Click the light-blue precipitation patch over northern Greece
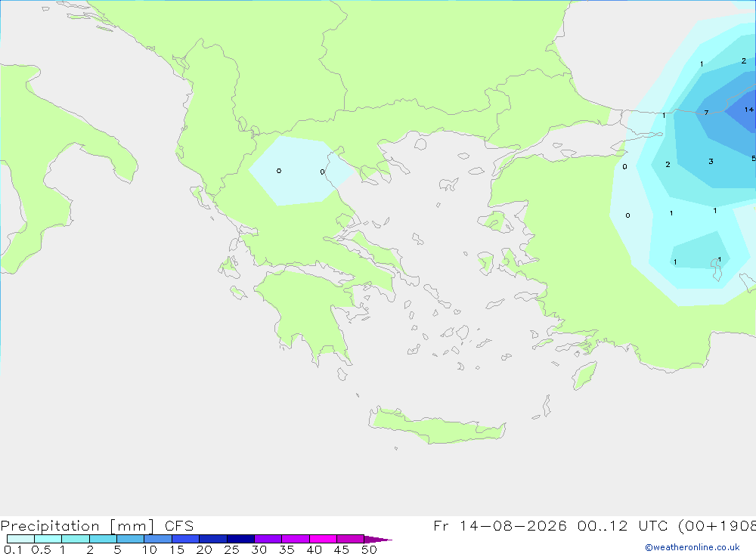 302,171
